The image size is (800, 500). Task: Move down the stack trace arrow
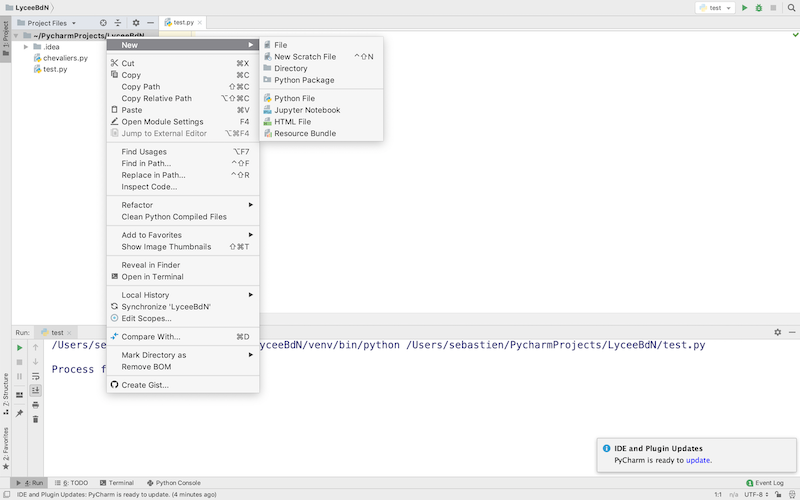35,362
